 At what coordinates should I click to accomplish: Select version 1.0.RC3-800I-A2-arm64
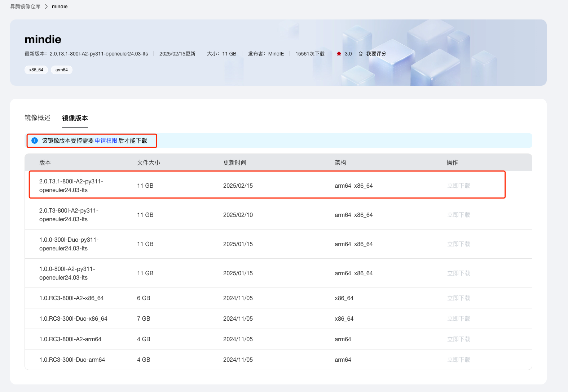tap(70, 339)
